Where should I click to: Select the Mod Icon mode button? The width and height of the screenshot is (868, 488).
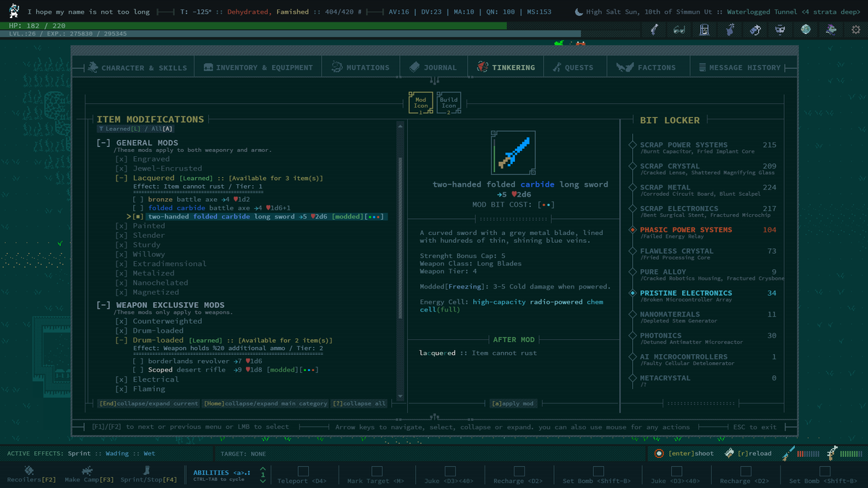[420, 103]
